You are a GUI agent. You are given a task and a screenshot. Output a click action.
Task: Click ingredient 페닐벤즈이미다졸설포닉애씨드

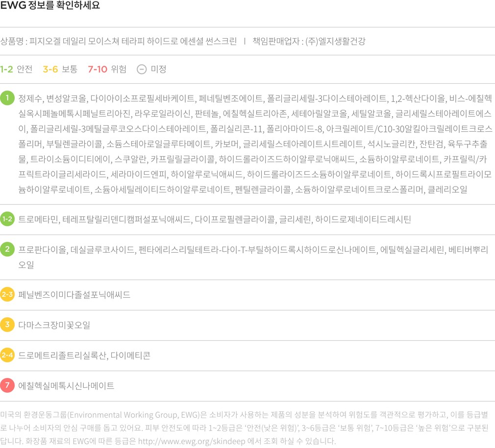point(74,295)
